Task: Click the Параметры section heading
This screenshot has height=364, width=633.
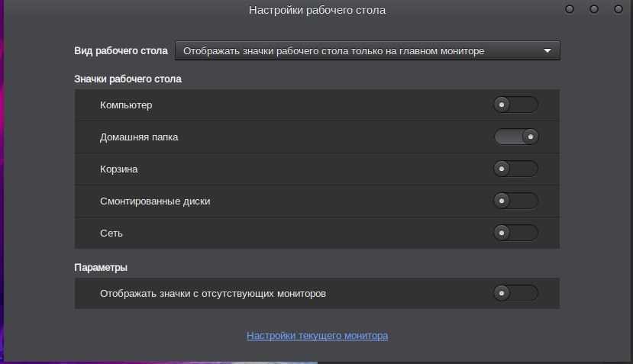Action: [x=101, y=268]
